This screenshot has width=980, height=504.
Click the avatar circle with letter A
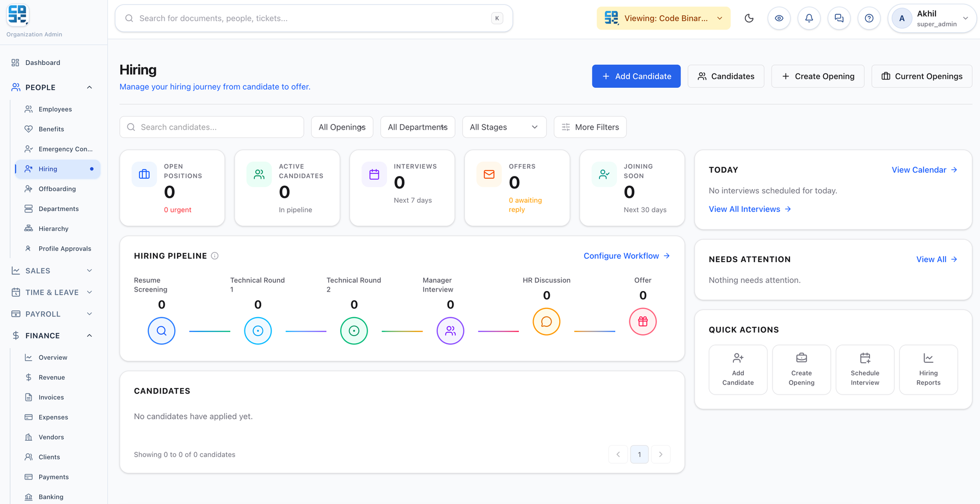[902, 18]
